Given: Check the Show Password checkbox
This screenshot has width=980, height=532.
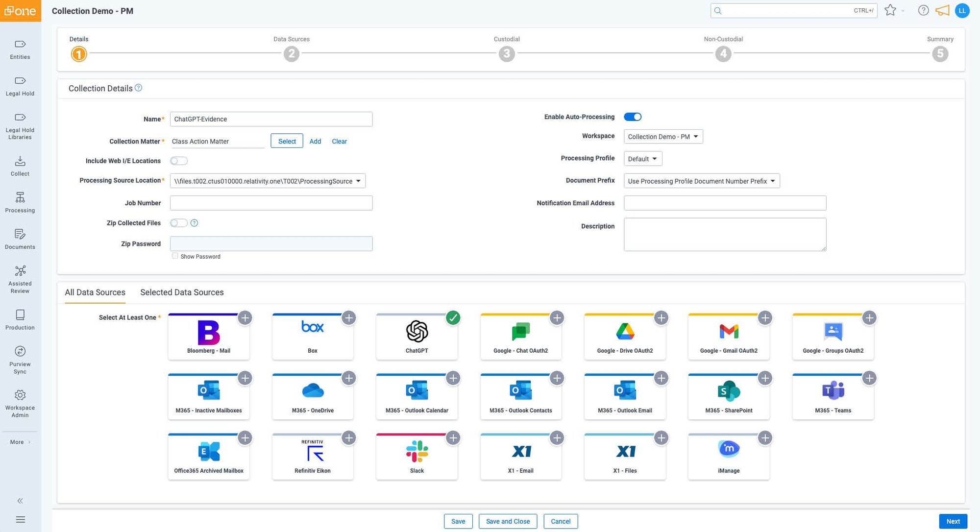Looking at the screenshot, I should coord(175,256).
